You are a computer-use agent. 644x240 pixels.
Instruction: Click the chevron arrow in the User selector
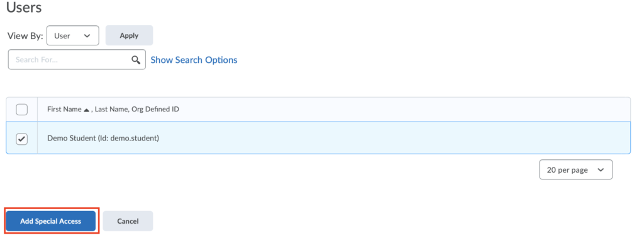[x=87, y=36]
